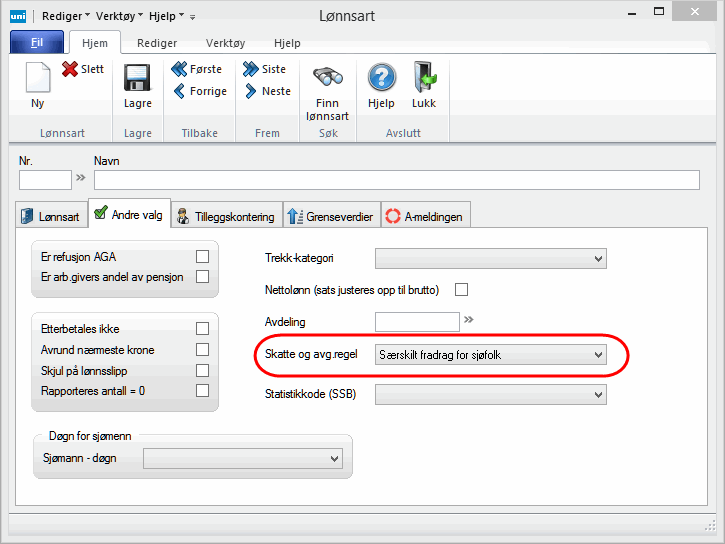Open the Hjelp question mark icon

click(x=381, y=78)
